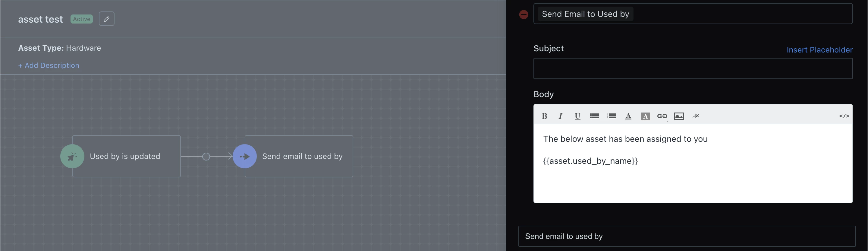This screenshot has width=868, height=251.
Task: Click the + Add Description link
Action: coord(49,65)
